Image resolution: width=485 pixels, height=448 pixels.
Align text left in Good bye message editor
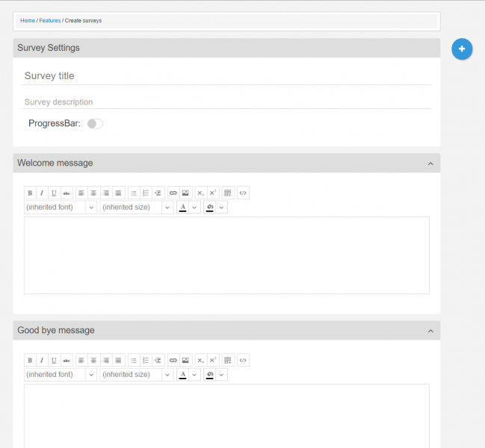coord(81,360)
